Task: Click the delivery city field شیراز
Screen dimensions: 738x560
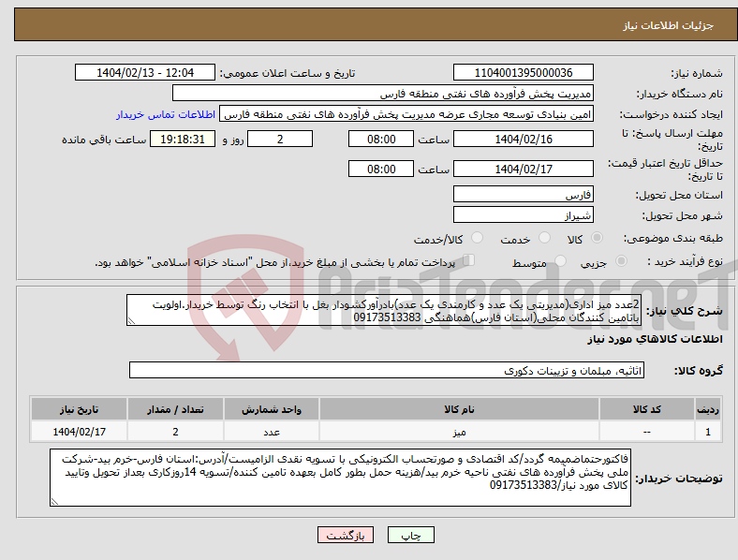Action: (x=524, y=214)
